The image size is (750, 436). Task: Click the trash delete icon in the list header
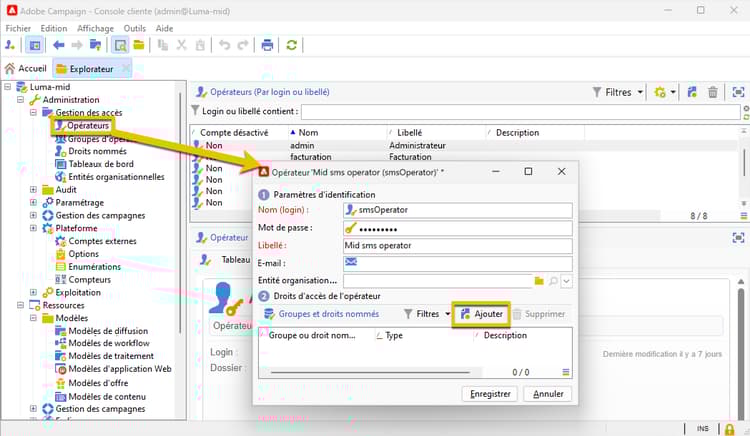click(713, 92)
